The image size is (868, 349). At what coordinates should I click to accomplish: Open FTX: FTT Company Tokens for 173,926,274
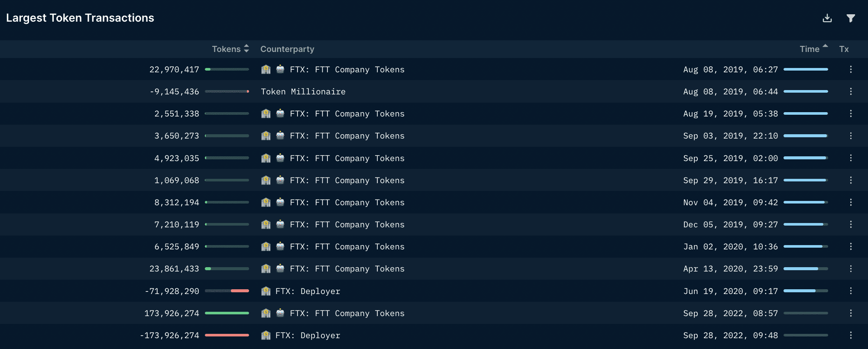[x=347, y=313]
